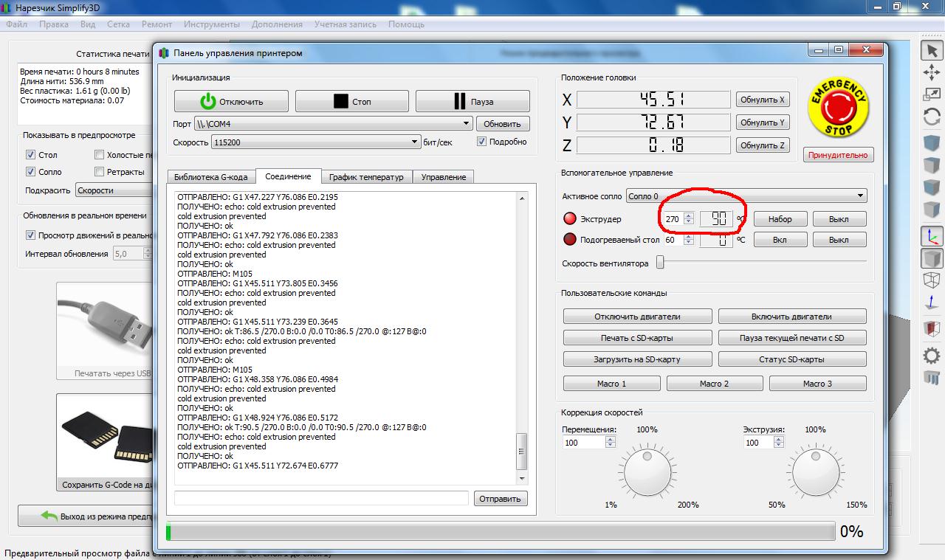Click the Скорость вентилятора slider handle
This screenshot has height=560, width=945.
click(x=661, y=262)
